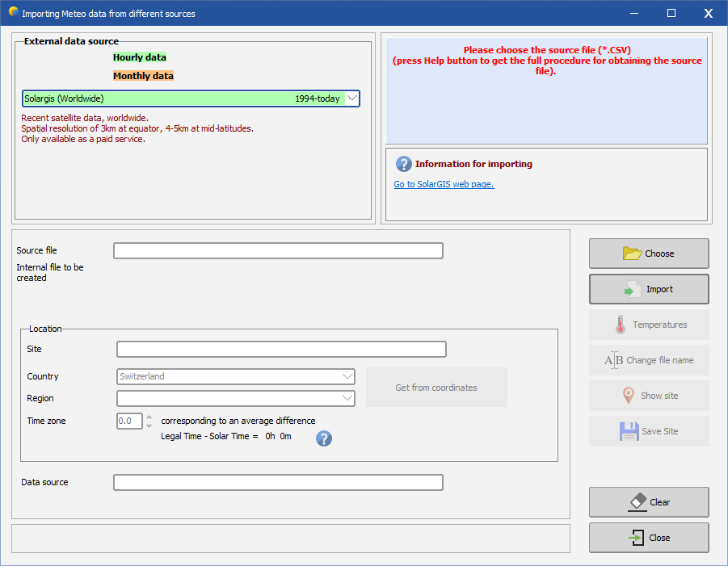728x566 pixels.
Task: Click the eraser icon on Clear button
Action: point(638,501)
